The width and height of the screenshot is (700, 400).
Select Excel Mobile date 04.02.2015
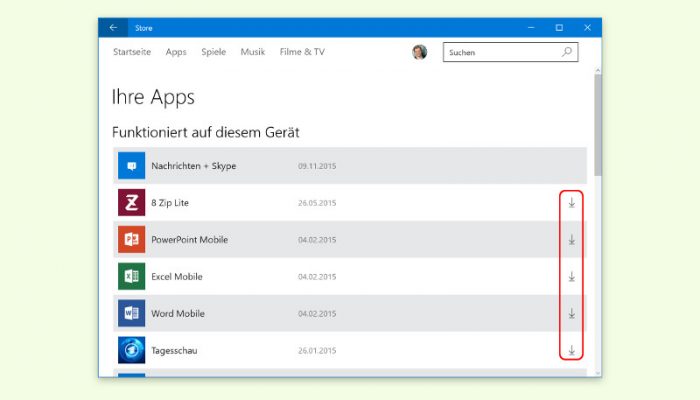point(317,277)
